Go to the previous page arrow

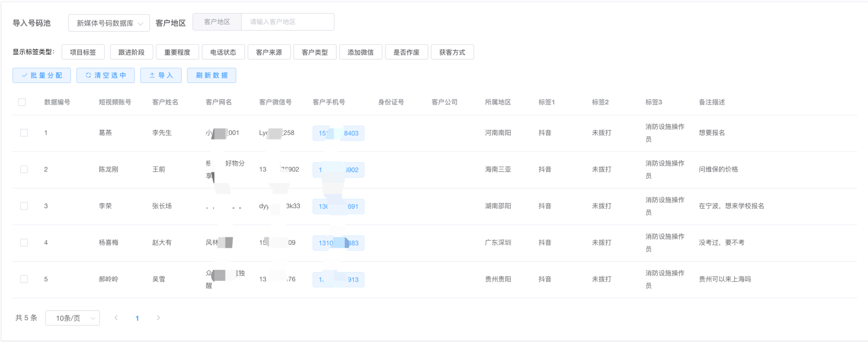(116, 318)
